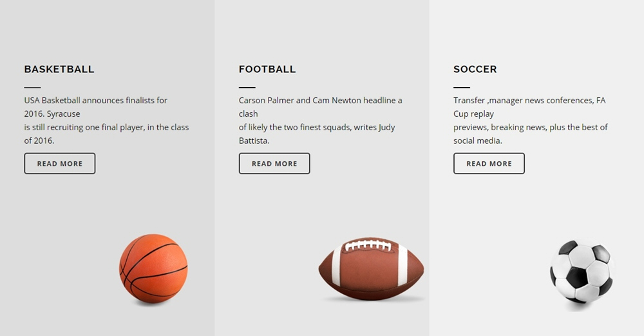Click the 'previews, breaking news' text line
644x336 pixels.
pos(530,128)
